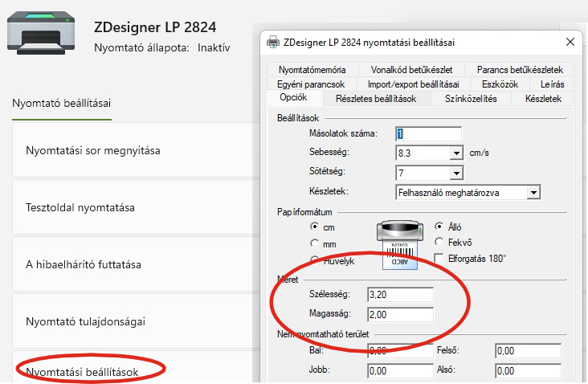Open the Színközelítés tab
Screen dimensions: 588x384
point(471,99)
